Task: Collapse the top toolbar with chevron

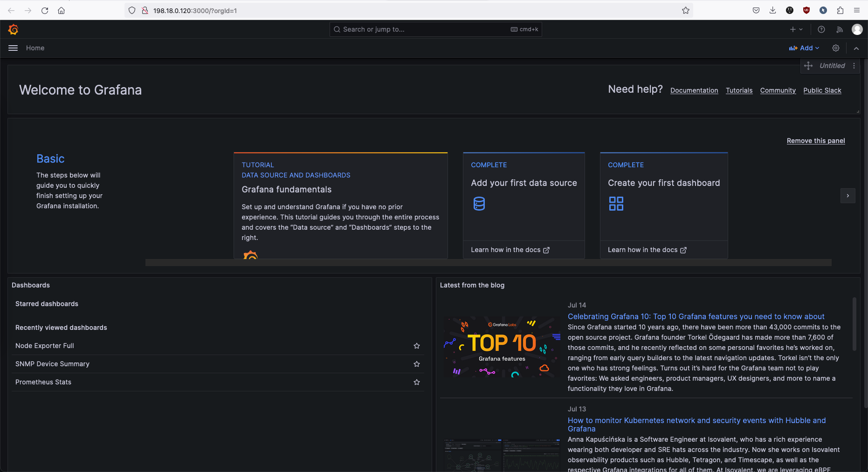Action: pyautogui.click(x=856, y=48)
